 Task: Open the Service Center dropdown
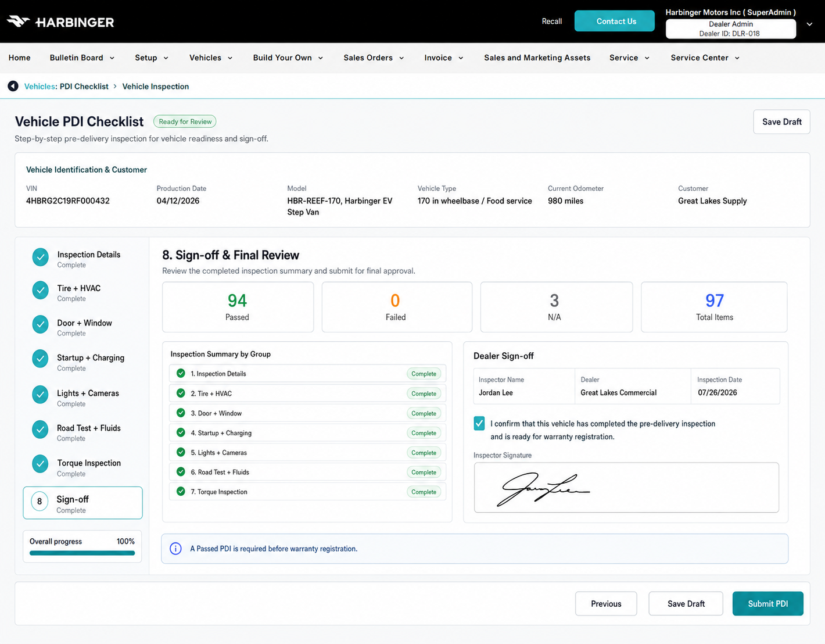tap(705, 58)
